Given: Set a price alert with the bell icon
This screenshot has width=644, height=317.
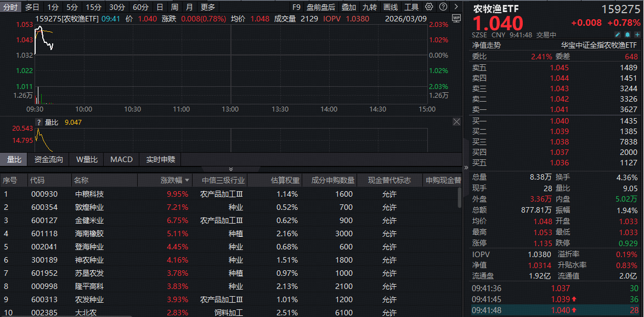Looking at the screenshot, I should coord(628,35).
